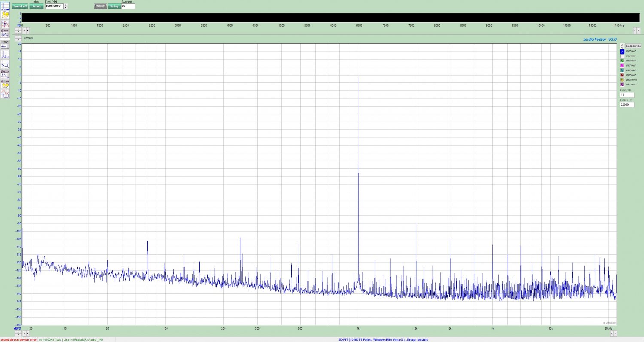Click the audioTester V3.0 title text

click(x=600, y=39)
